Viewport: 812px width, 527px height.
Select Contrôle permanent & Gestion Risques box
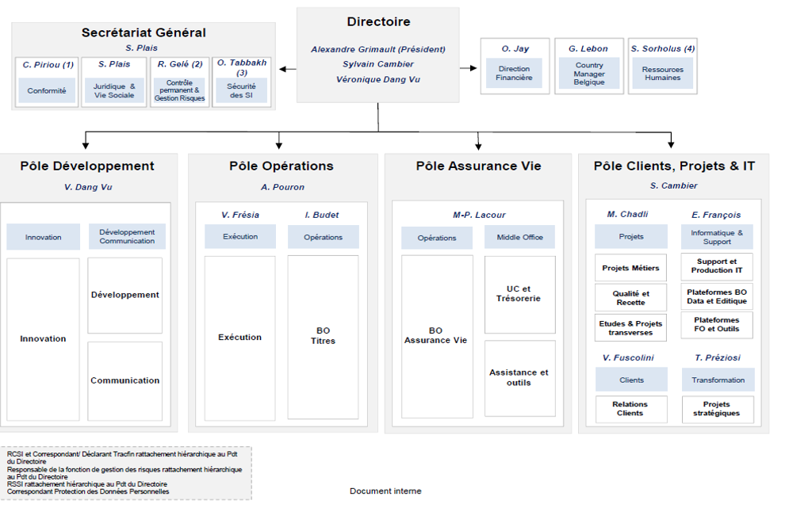pyautogui.click(x=180, y=90)
